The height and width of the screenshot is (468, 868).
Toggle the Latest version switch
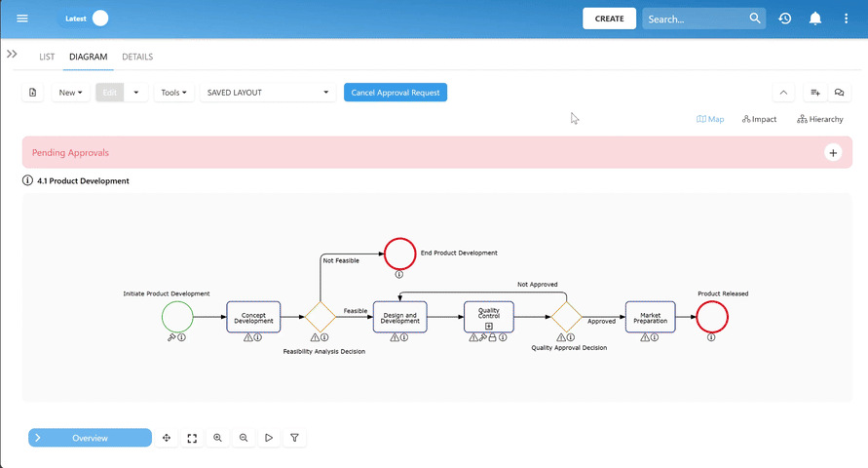click(x=97, y=19)
